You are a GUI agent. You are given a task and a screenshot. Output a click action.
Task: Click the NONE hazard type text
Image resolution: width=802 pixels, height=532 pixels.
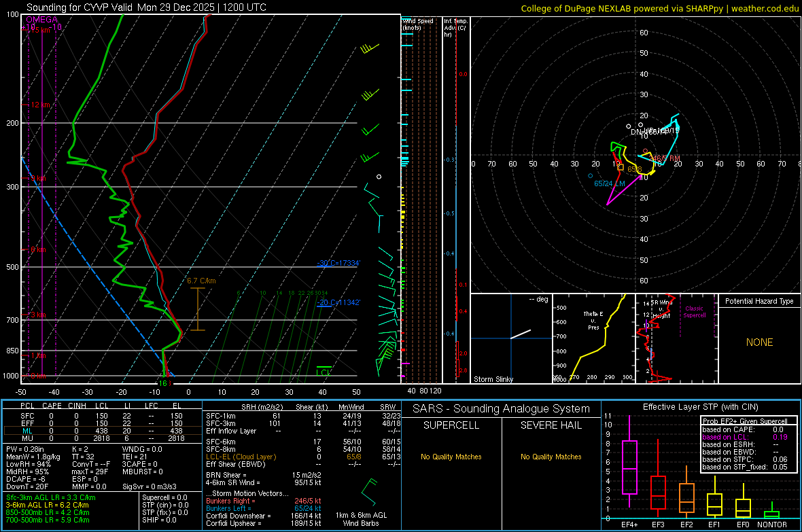759,342
